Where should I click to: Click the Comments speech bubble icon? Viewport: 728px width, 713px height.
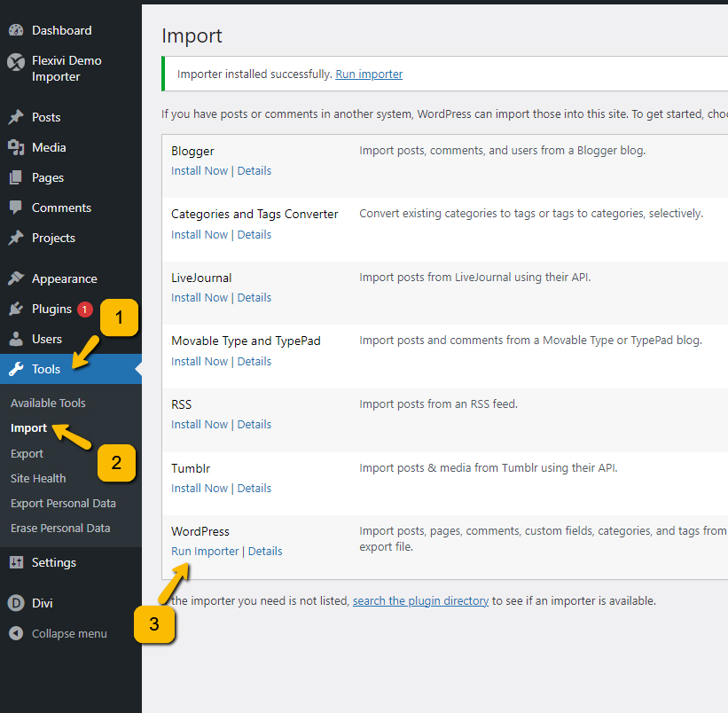(x=16, y=208)
